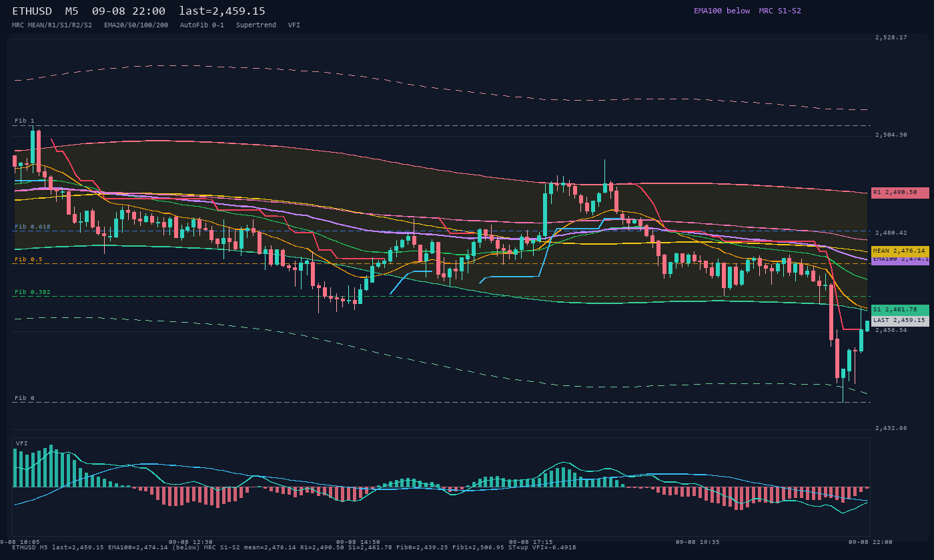Click the Supertrend legend entry

click(x=256, y=25)
